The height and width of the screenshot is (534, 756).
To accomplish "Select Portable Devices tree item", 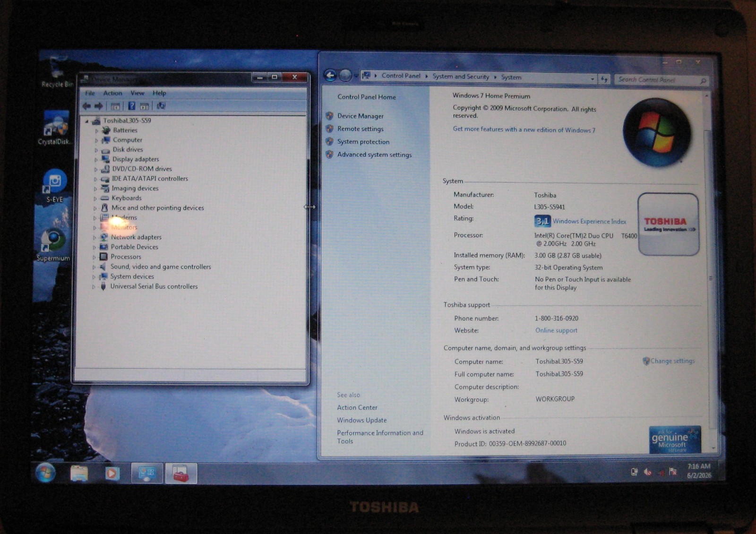I will (x=135, y=247).
